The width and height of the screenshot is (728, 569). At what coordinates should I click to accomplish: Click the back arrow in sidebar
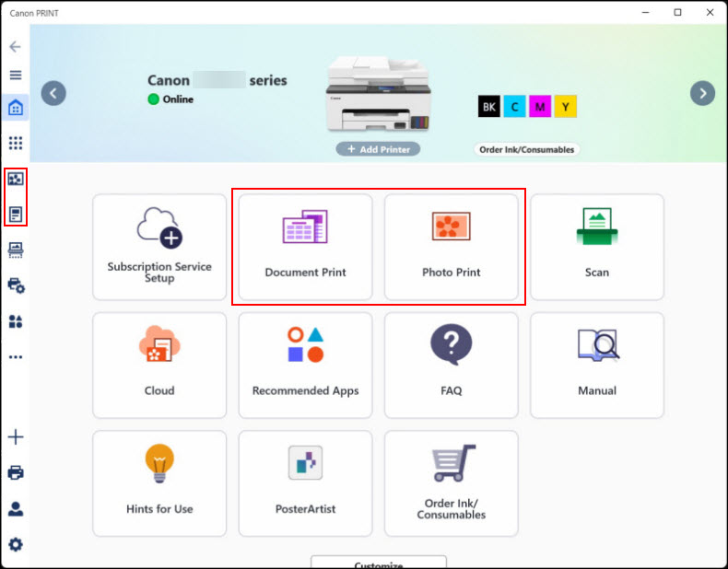coord(15,46)
